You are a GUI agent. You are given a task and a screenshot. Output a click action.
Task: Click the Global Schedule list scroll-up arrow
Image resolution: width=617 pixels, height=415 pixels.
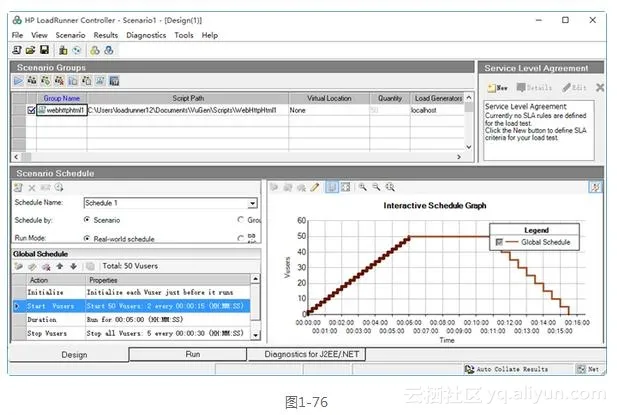pyautogui.click(x=256, y=279)
